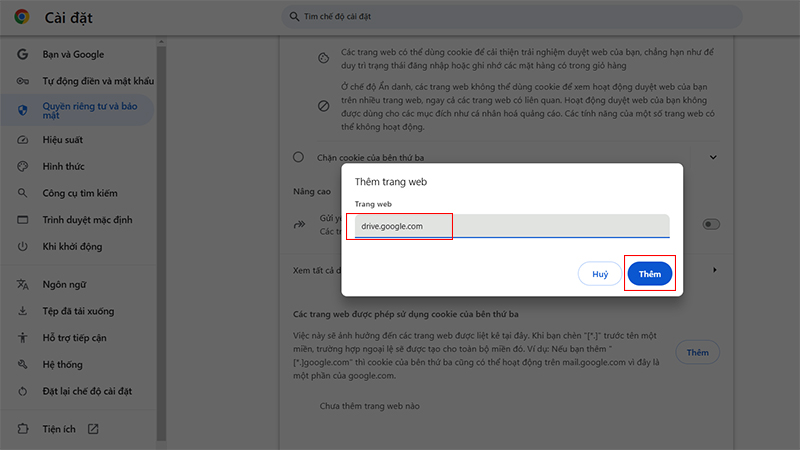The height and width of the screenshot is (450, 800).
Task: Click the cookie icon beside cookie description
Action: click(x=323, y=58)
